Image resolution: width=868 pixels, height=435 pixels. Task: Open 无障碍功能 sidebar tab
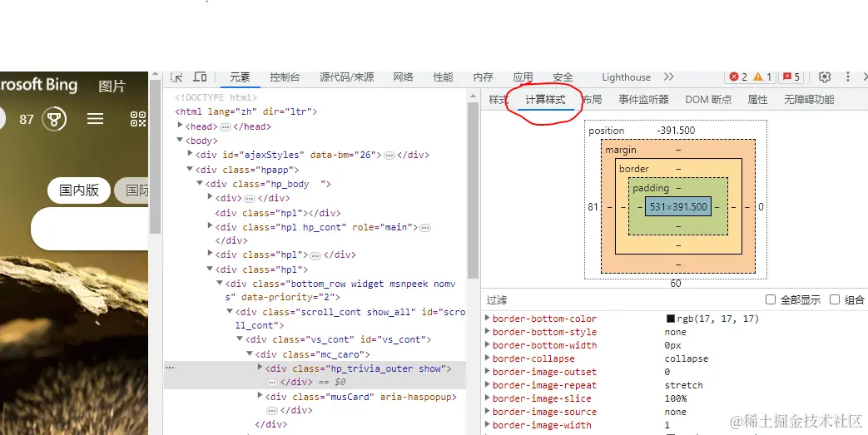point(809,100)
